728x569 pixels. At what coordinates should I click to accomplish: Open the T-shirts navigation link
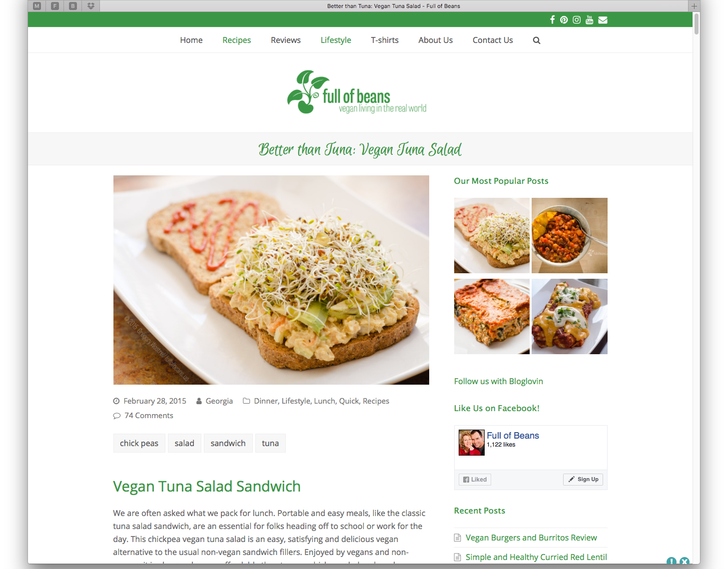385,40
